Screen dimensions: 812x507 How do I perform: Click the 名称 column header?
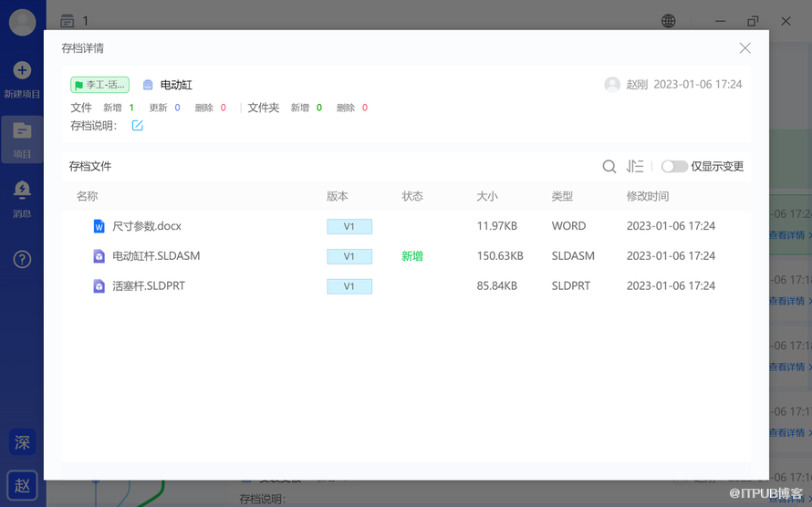click(x=87, y=196)
